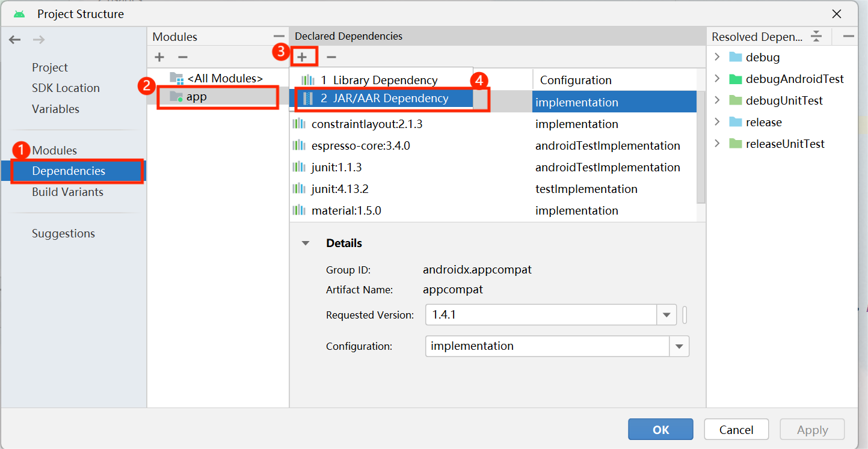Open the Configuration dropdown arrow
Viewport: 868px width, 449px height.
point(679,346)
